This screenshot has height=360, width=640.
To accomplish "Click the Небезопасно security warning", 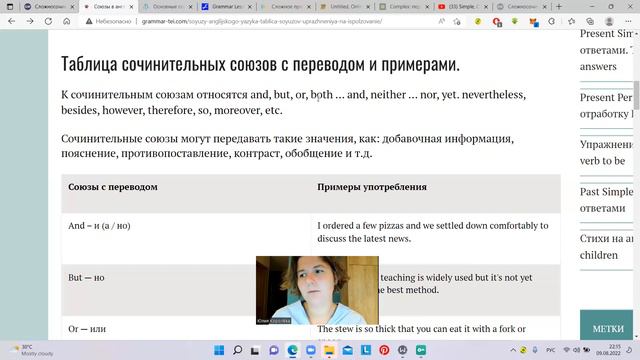I will 108,21.
